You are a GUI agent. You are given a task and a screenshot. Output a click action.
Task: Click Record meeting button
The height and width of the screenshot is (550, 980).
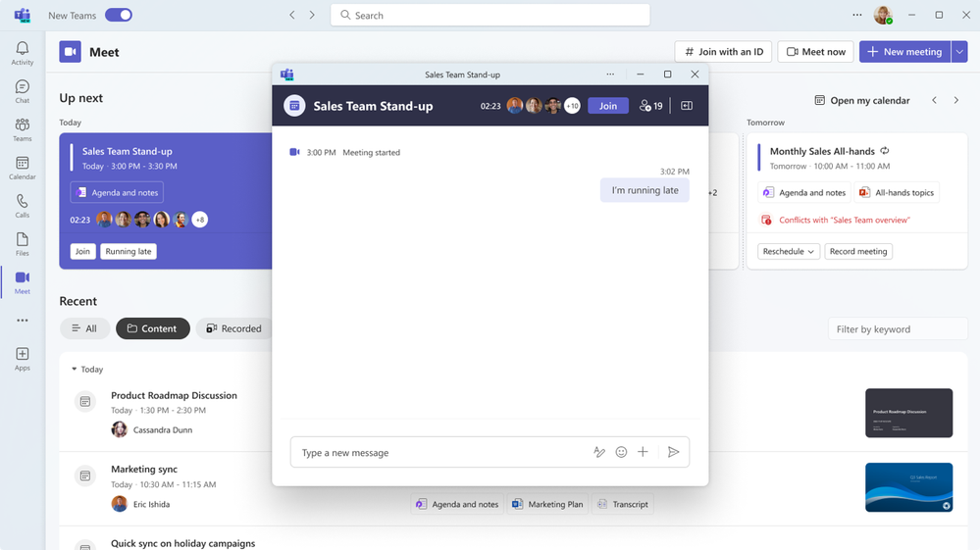[x=858, y=252]
